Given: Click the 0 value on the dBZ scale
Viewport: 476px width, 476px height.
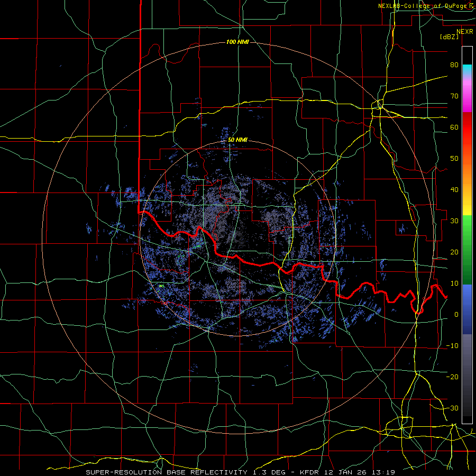Looking at the screenshot, I should click(x=456, y=315).
